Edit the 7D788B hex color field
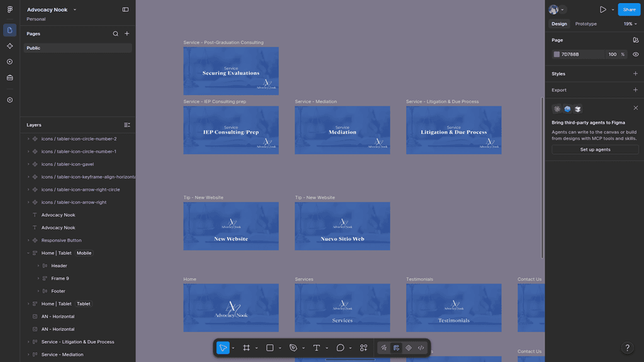The width and height of the screenshot is (644, 362). point(582,54)
